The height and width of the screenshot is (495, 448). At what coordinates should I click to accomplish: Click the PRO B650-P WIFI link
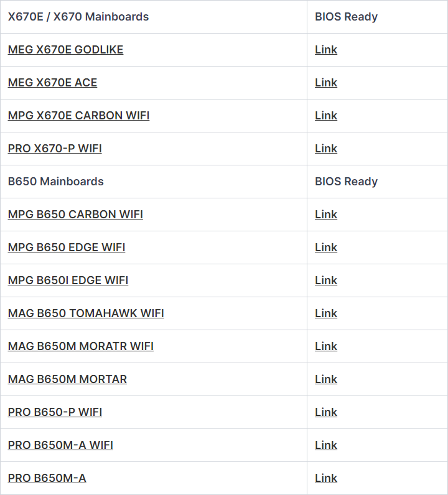pos(55,412)
